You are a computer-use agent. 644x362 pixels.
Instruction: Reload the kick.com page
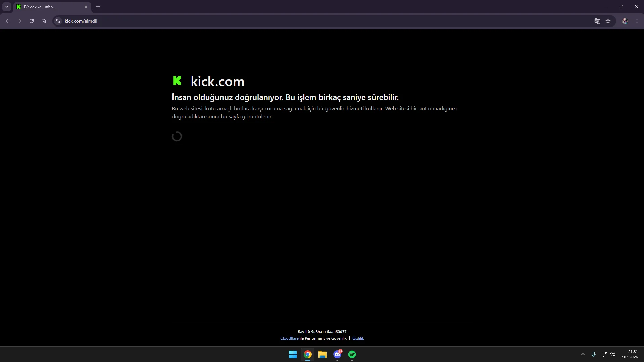32,21
